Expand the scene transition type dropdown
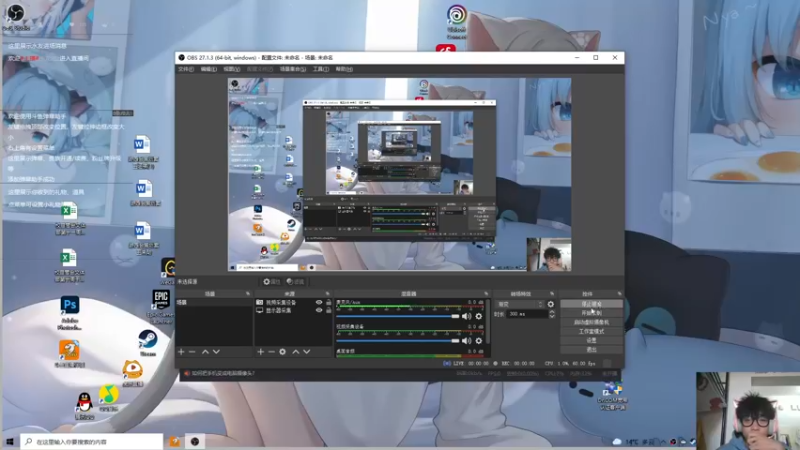Screen dimensions: 800x450 coord(520,304)
